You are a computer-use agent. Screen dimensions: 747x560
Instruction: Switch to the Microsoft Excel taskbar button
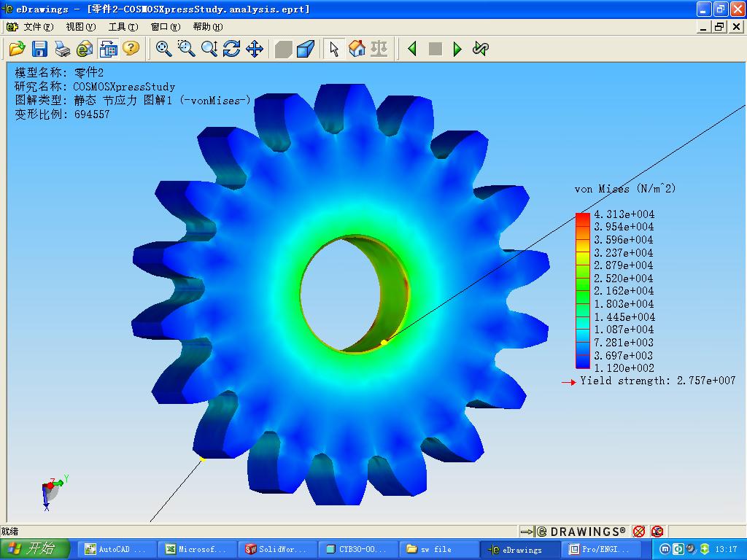coord(198,549)
